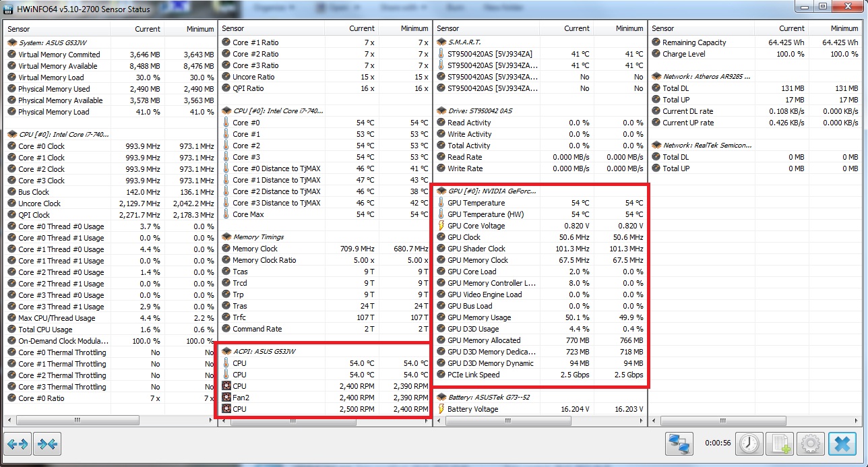This screenshot has height=467, width=868.
Task: Open the network remote sensors icon
Action: coord(681,443)
